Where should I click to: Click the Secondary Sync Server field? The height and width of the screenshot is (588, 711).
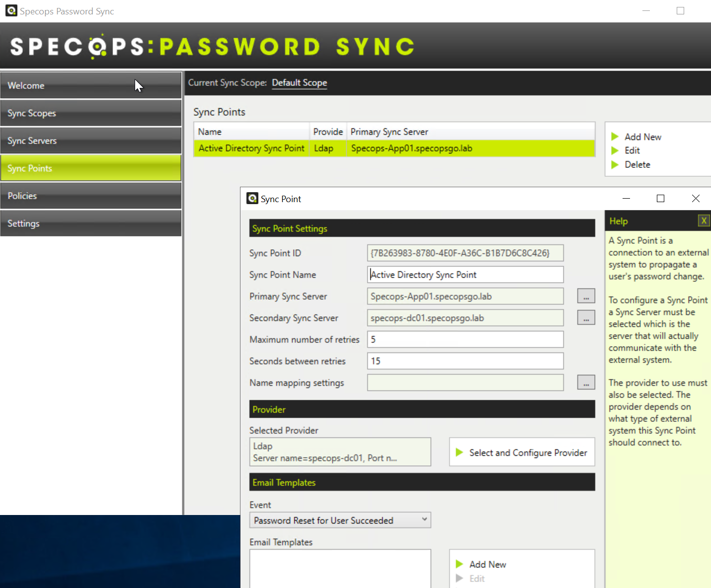click(x=465, y=318)
